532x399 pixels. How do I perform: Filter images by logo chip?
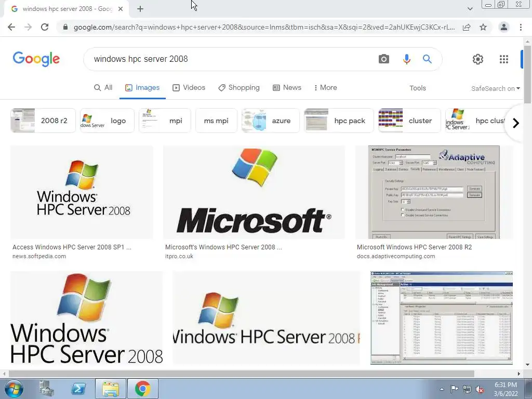107,121
